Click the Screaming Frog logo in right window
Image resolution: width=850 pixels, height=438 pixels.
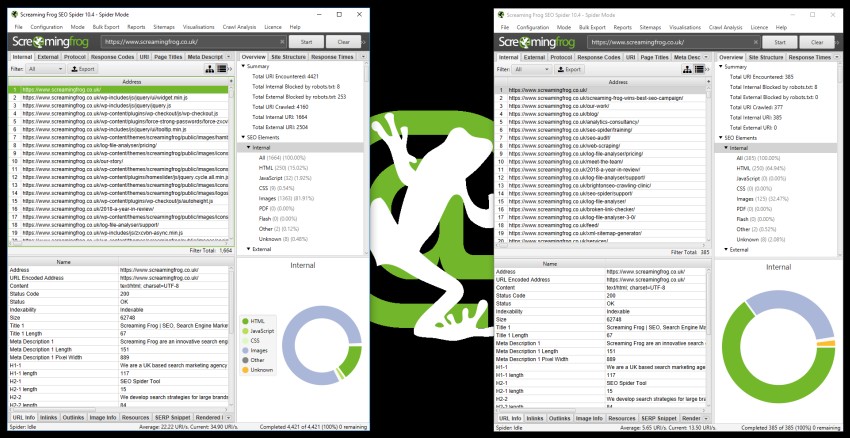tap(536, 42)
